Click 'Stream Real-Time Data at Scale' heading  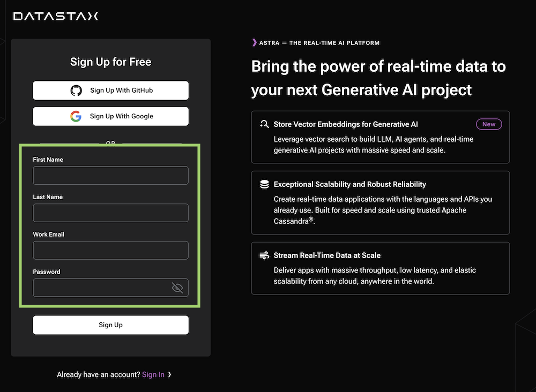point(327,255)
